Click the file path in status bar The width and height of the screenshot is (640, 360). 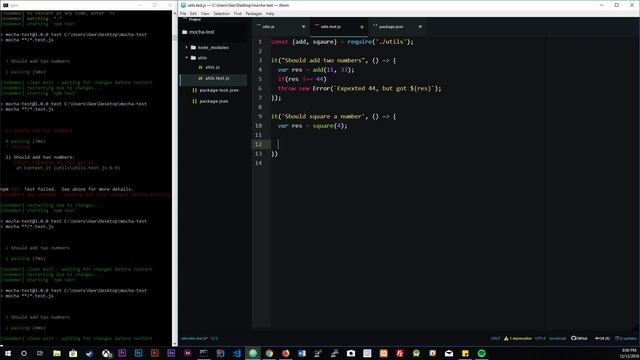tap(194, 338)
